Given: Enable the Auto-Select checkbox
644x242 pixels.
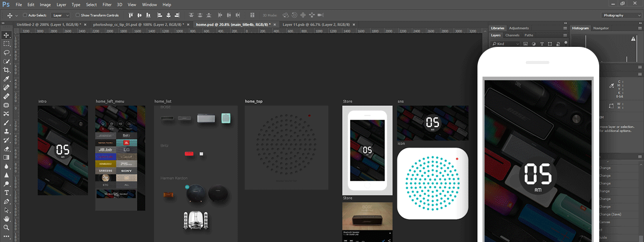Looking at the screenshot, I should pyautogui.click(x=25, y=15).
